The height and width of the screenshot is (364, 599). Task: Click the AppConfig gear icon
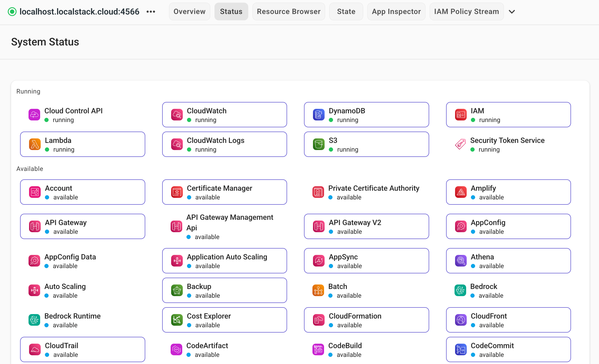pos(461,226)
